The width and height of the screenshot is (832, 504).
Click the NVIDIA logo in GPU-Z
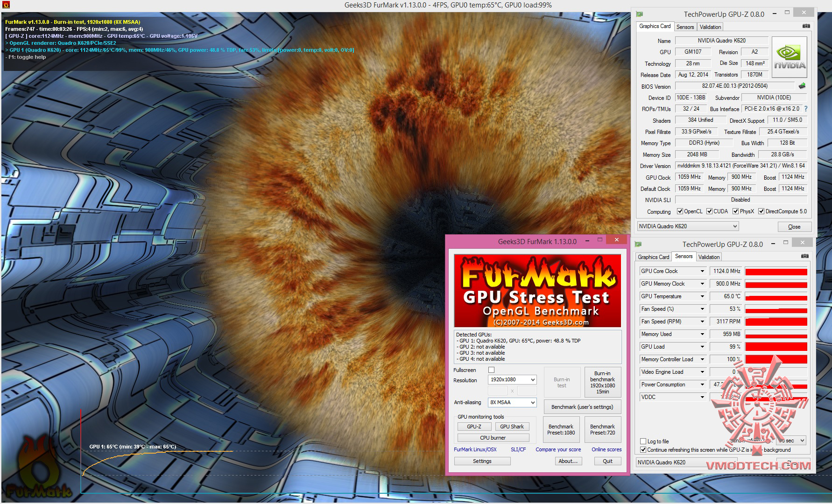coord(790,57)
